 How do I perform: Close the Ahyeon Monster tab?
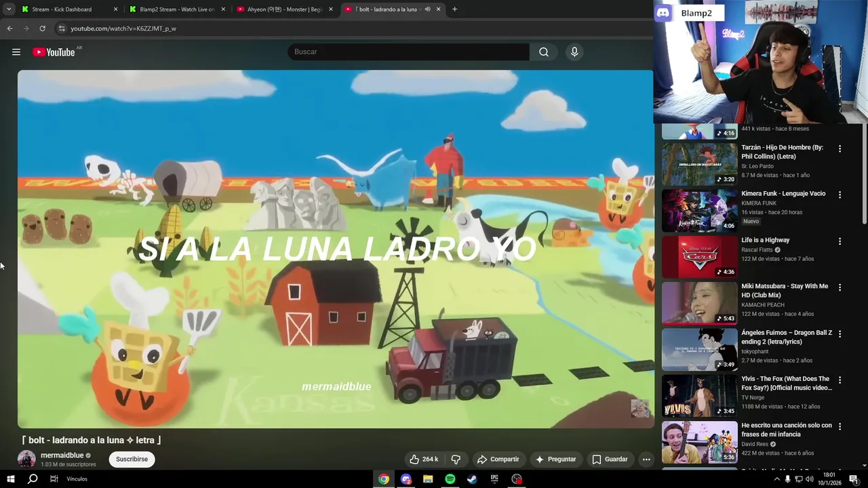[x=331, y=9]
